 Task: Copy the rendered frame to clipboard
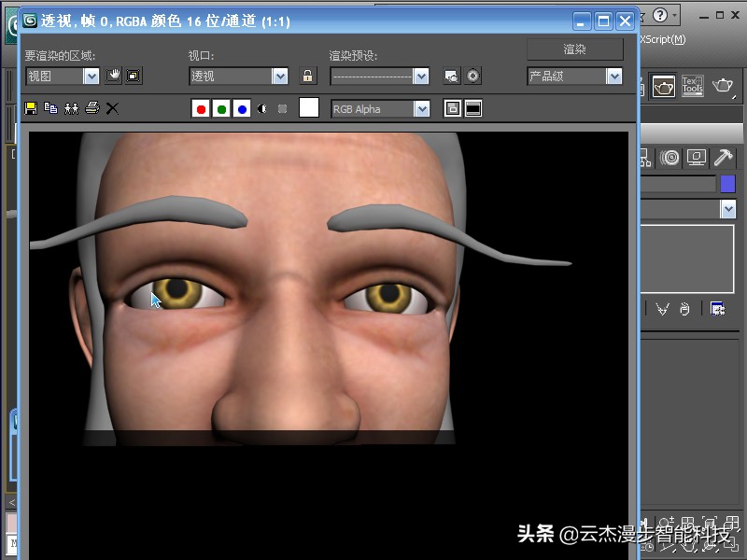[x=50, y=107]
